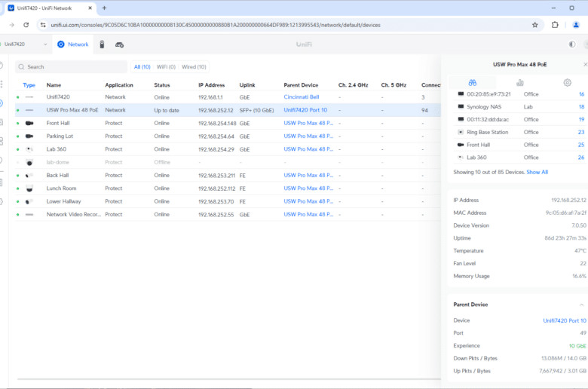
Task: Click the Ring Base Station client icon
Action: point(461,132)
